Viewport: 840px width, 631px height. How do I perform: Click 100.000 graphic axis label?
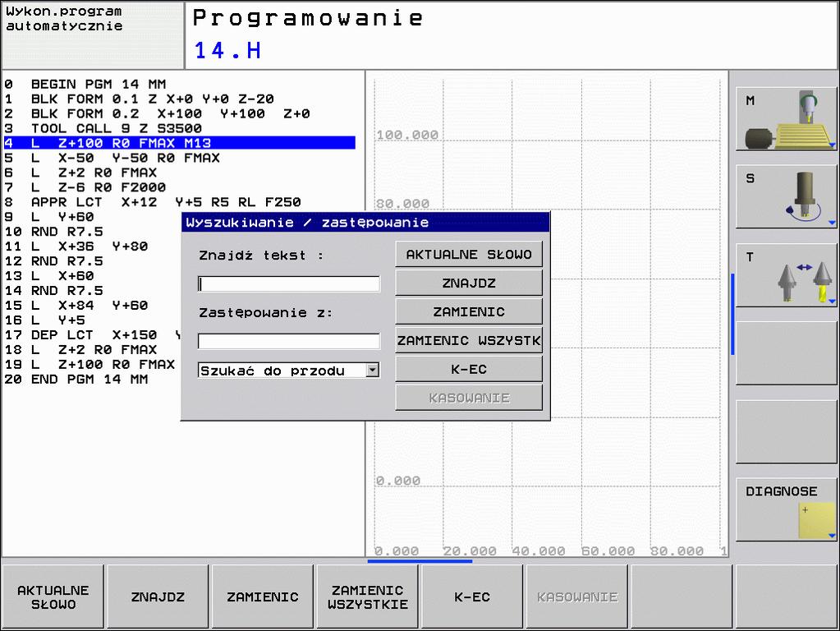coord(407,135)
